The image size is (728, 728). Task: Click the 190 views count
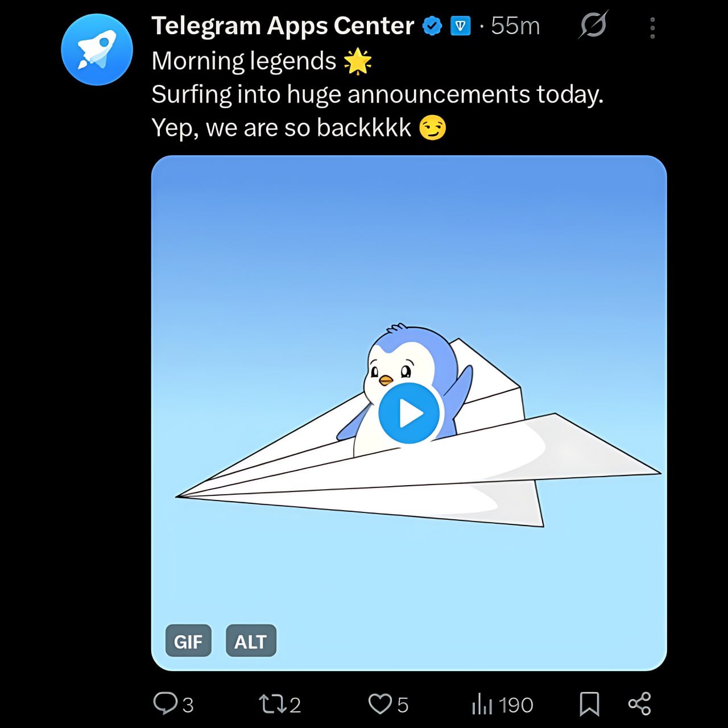coord(516,705)
